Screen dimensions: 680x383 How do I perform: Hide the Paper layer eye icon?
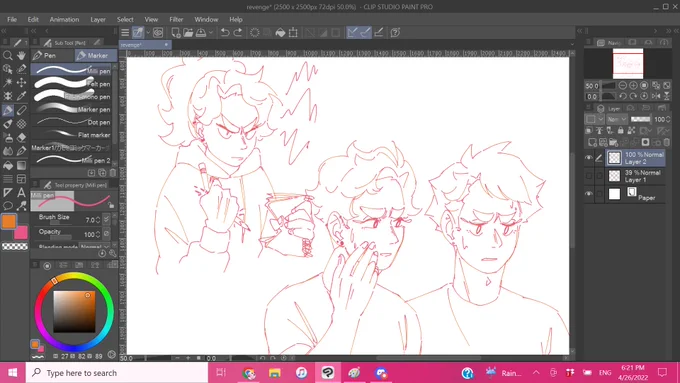click(588, 194)
